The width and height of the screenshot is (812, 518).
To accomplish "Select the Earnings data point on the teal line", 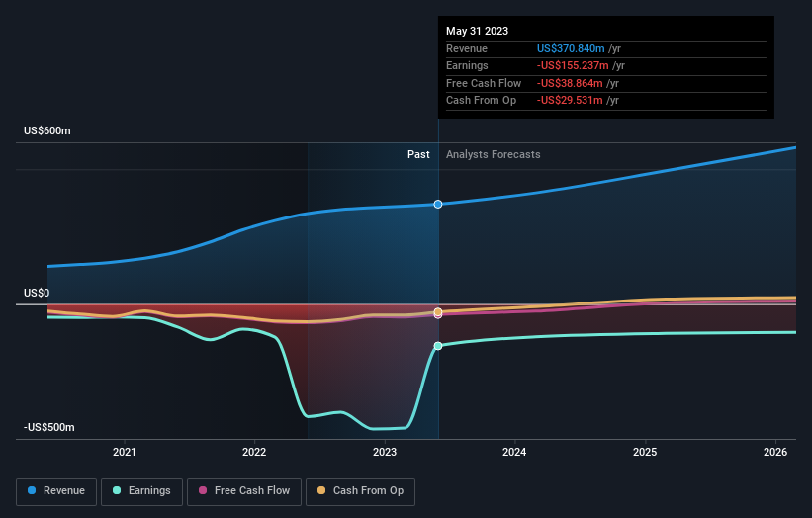I will click(x=438, y=346).
